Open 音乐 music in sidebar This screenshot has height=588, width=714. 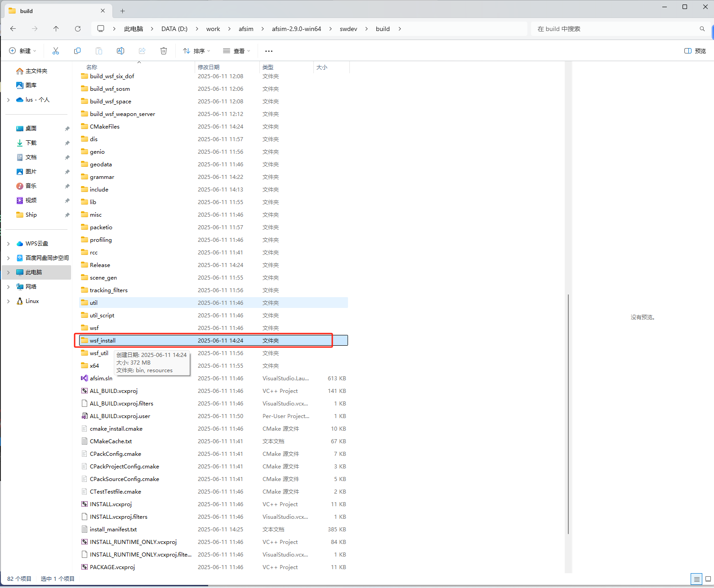(31, 186)
